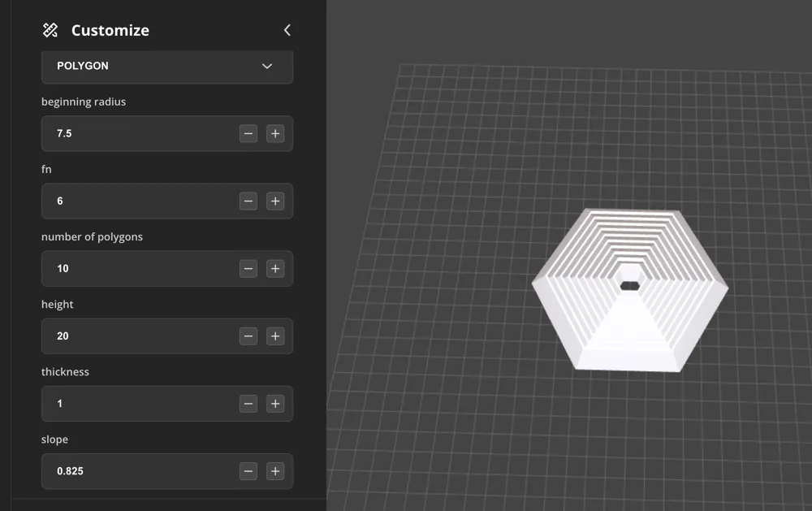Open the POLYGON dropdown
This screenshot has width=812, height=511.
(167, 67)
